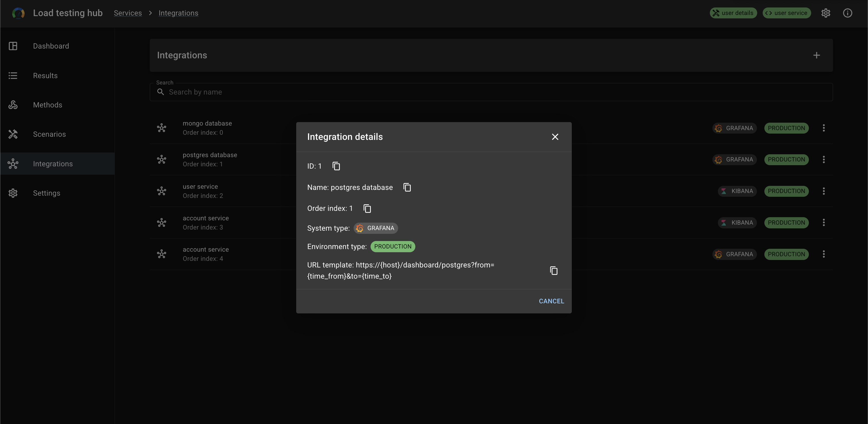Click the mongo database row icon
The width and height of the screenshot is (868, 424).
pos(161,128)
